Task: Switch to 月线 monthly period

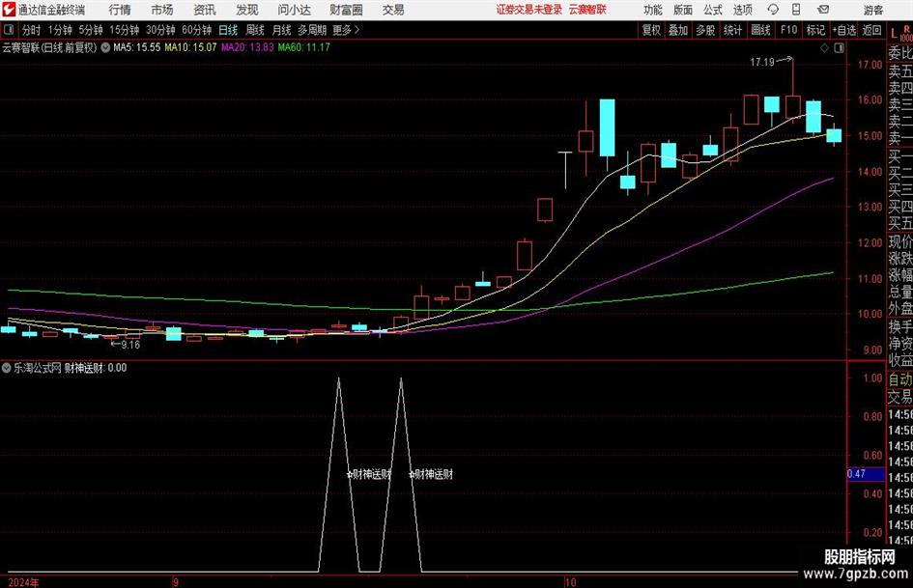Action: point(282,30)
